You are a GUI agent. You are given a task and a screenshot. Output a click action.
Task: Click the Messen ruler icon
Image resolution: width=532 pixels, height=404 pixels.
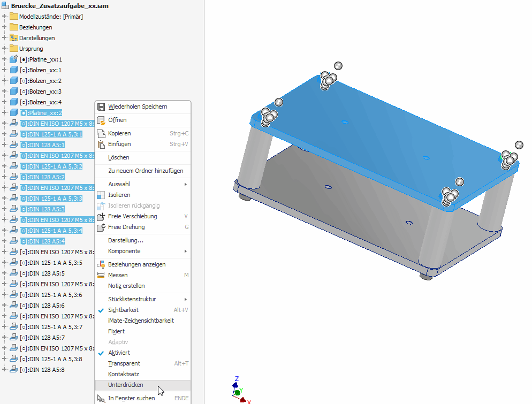(101, 275)
